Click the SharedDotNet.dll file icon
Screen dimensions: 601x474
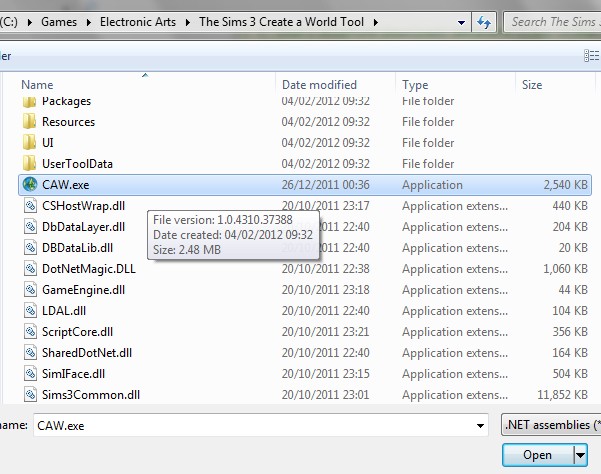(30, 353)
